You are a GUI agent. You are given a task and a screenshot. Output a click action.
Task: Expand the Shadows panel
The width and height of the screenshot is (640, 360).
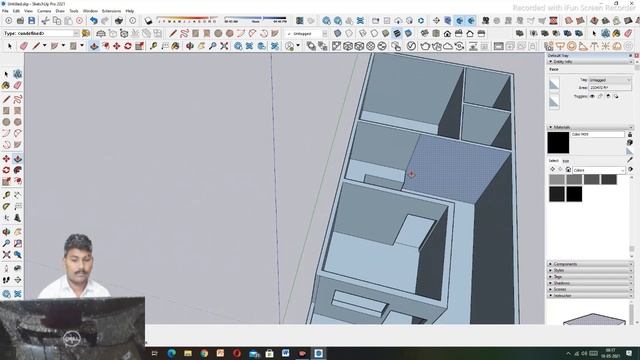click(590, 283)
